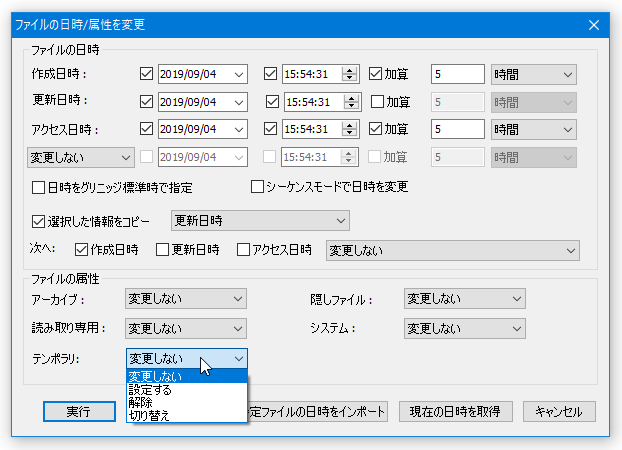
Task: Select 変更しない in テンポラリ list
Action: 187,376
